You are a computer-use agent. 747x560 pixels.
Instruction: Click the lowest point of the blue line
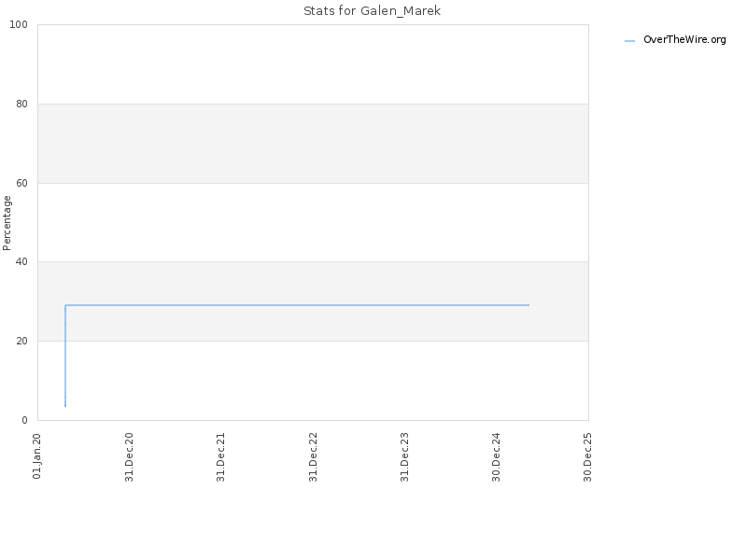coord(65,406)
